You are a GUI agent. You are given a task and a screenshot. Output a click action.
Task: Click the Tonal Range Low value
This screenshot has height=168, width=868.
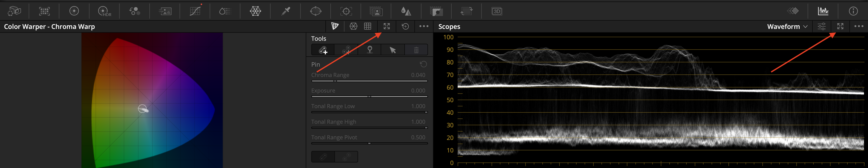[x=418, y=106]
